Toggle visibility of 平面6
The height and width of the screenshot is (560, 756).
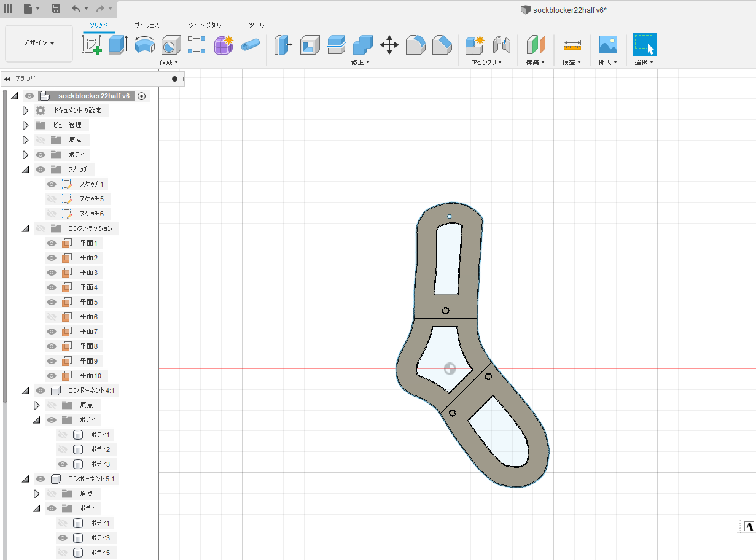click(x=52, y=317)
